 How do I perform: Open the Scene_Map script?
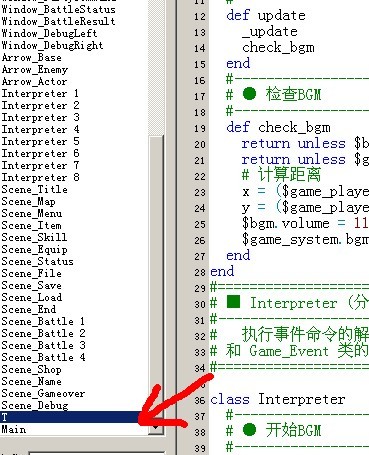tap(28, 201)
